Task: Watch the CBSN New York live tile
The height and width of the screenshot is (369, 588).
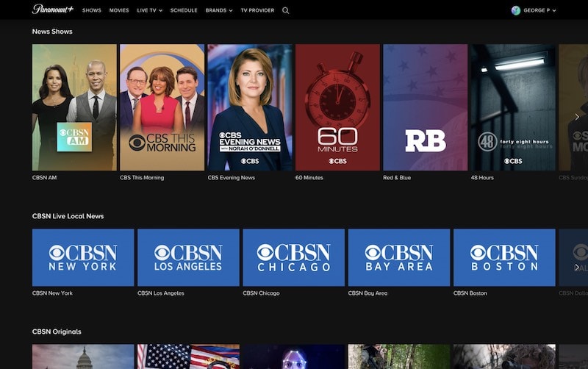Action: [83, 257]
